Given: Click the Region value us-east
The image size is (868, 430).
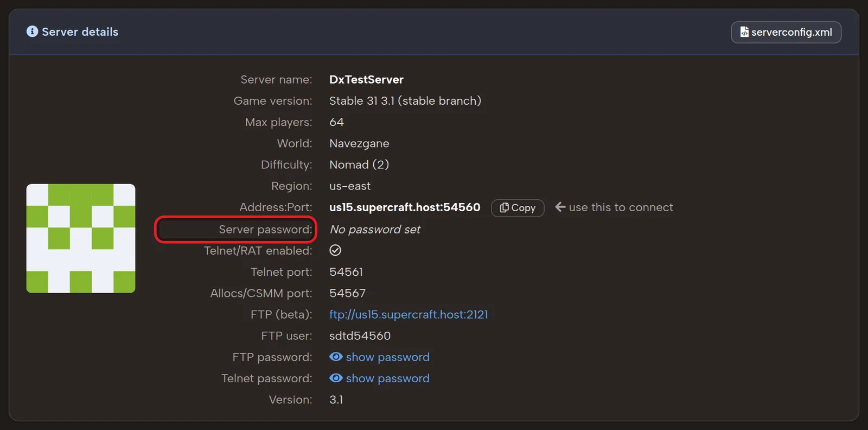Looking at the screenshot, I should [x=350, y=186].
